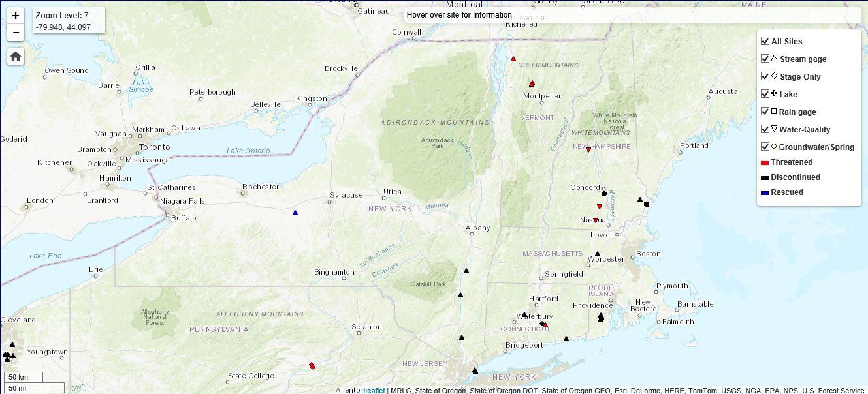Toggle the Rain gage checkbox

click(765, 112)
